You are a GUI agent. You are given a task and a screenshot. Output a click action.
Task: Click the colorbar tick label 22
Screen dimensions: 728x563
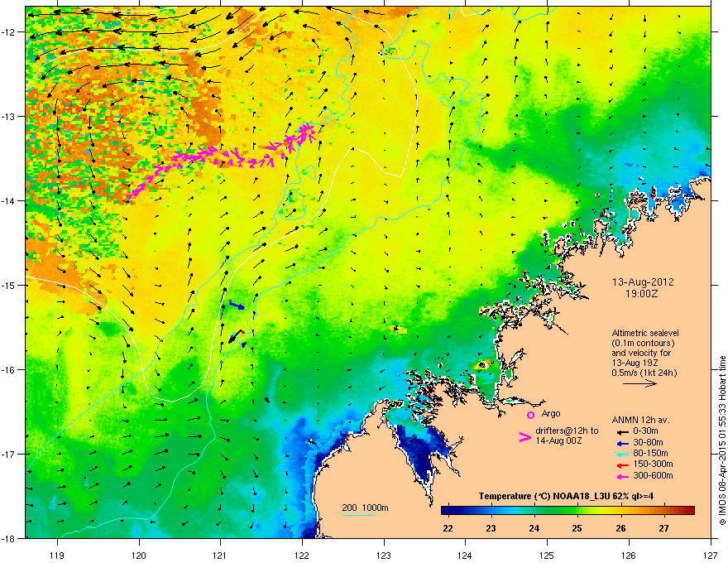448,528
